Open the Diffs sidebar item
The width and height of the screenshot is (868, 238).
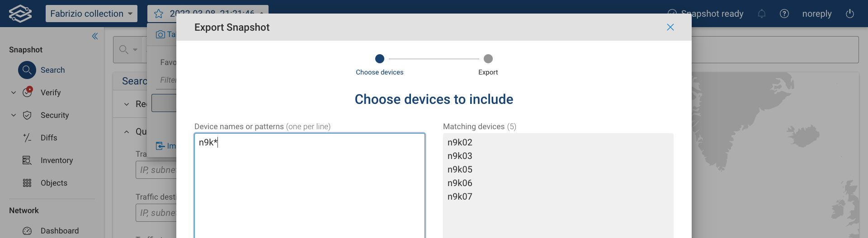[49, 138]
